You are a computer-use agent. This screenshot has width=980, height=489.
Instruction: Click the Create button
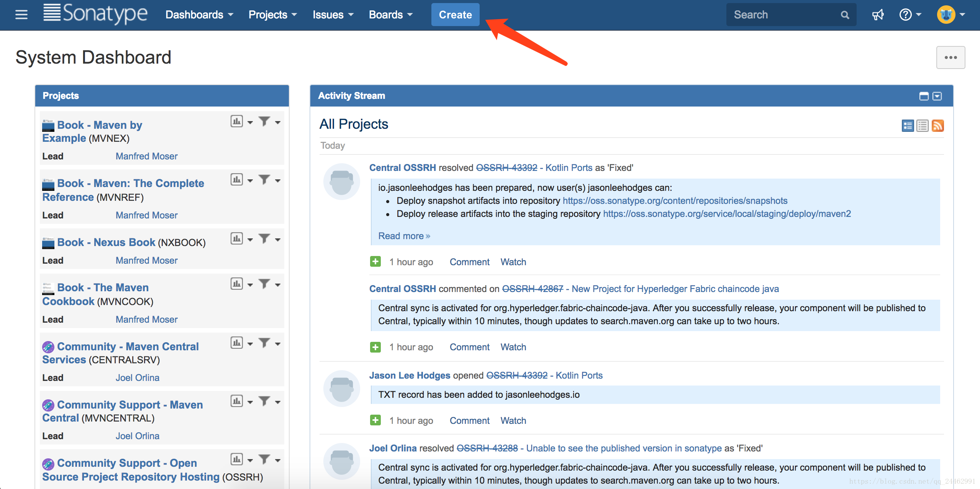(x=455, y=15)
